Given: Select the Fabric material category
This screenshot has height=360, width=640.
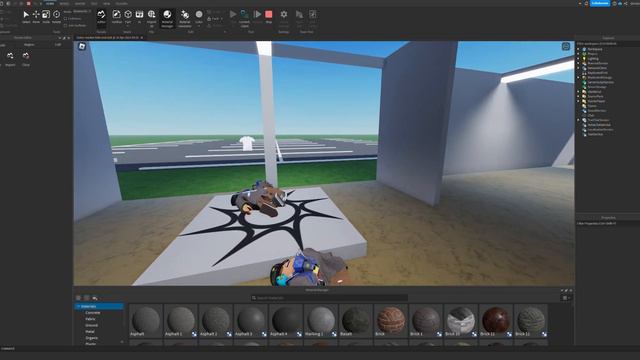Looking at the screenshot, I should 90,319.
